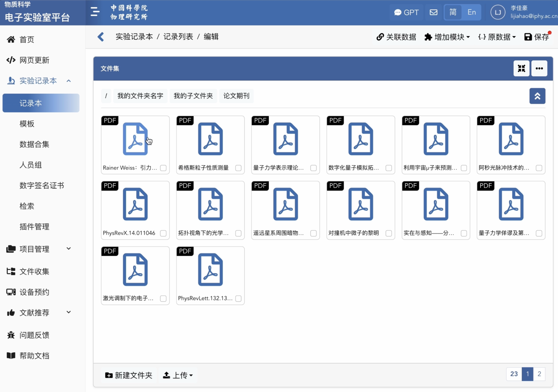The width and height of the screenshot is (558, 392).
Task: Go to 模板 sidebar menu item
Action: click(27, 124)
